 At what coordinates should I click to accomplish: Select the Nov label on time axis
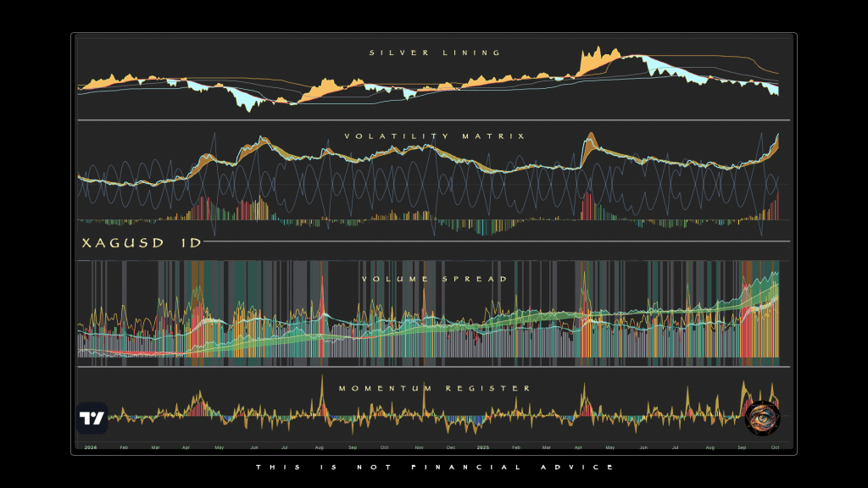418,446
